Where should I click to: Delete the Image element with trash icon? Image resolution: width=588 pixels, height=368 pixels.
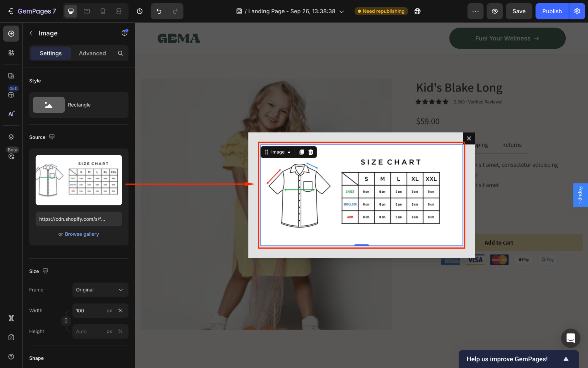(x=311, y=152)
